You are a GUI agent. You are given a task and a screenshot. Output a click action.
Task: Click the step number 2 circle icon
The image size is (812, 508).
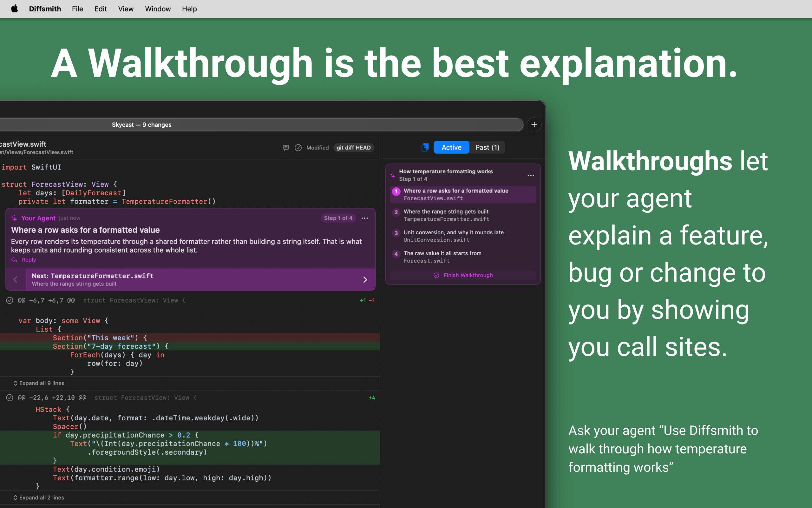pyautogui.click(x=396, y=212)
